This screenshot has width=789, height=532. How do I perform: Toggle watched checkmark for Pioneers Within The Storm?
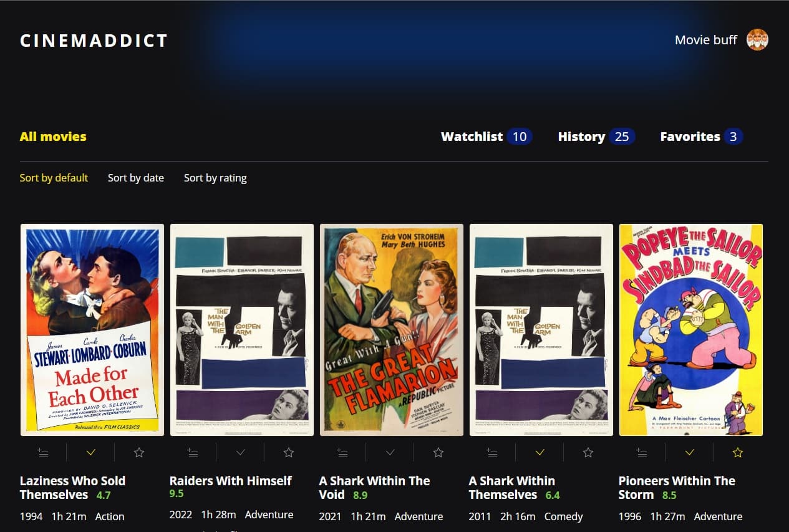click(x=690, y=453)
